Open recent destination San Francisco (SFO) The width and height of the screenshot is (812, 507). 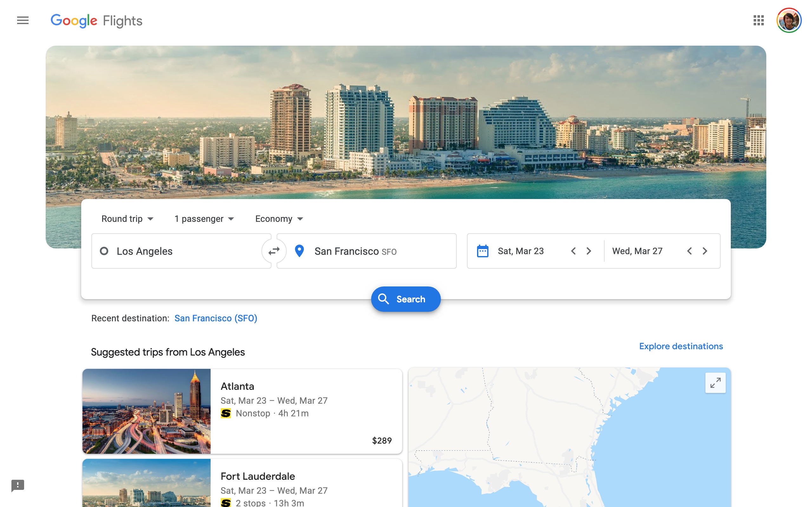215,318
